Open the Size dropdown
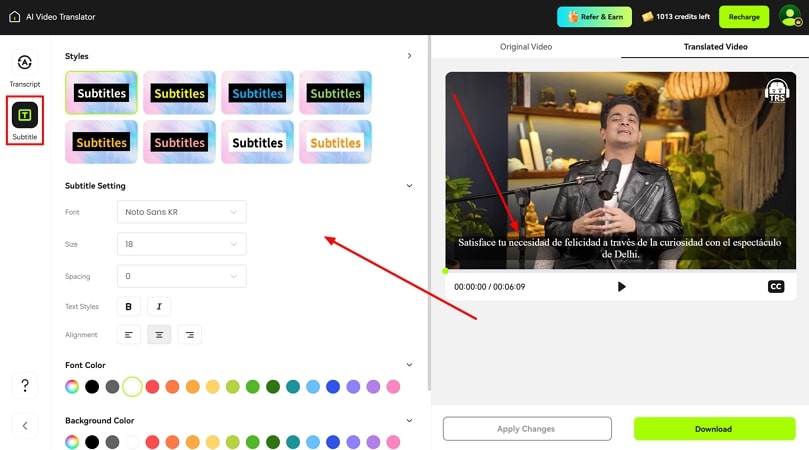 pyautogui.click(x=181, y=244)
